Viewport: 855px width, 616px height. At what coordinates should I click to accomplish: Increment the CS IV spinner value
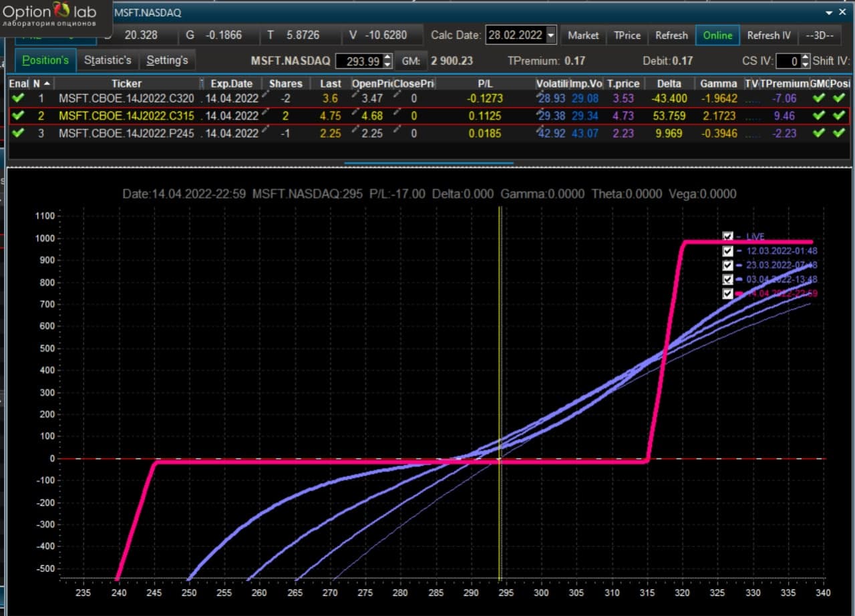(805, 57)
